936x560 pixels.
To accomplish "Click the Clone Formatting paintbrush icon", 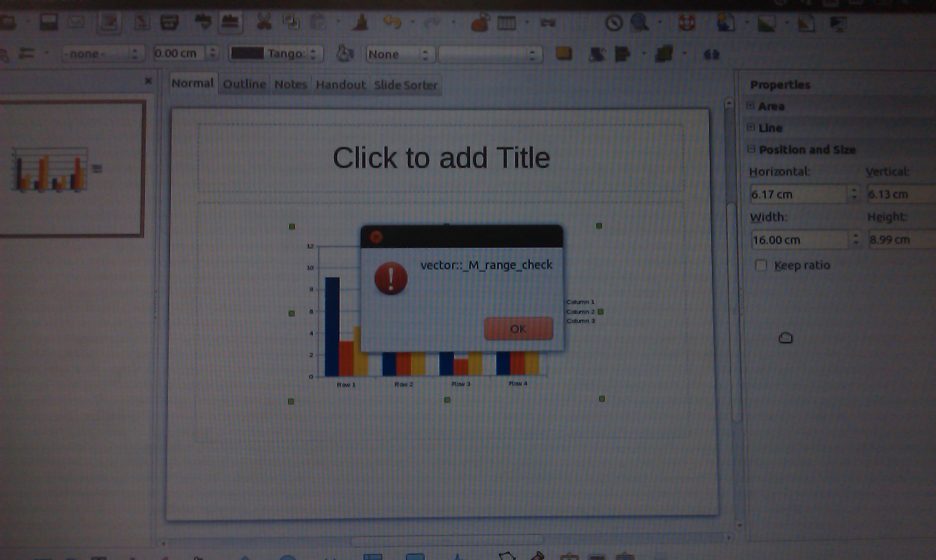I will click(361, 22).
